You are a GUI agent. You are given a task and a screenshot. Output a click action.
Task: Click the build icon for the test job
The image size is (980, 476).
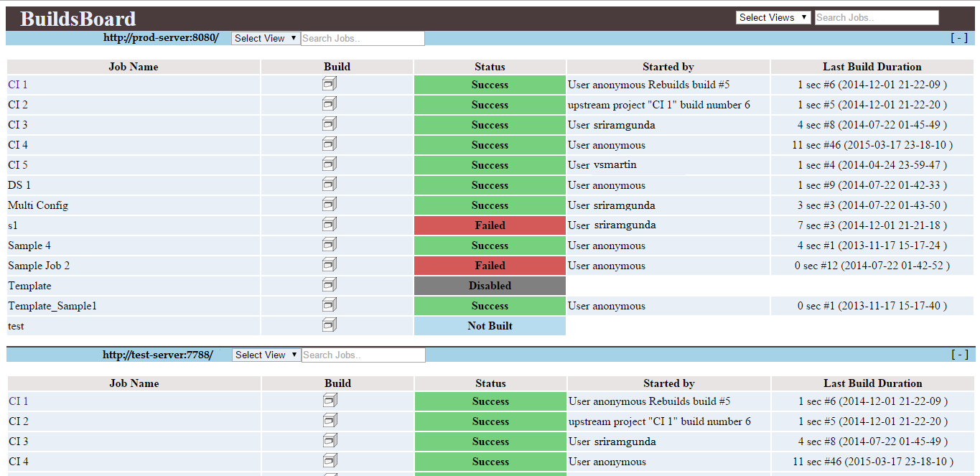coord(330,325)
